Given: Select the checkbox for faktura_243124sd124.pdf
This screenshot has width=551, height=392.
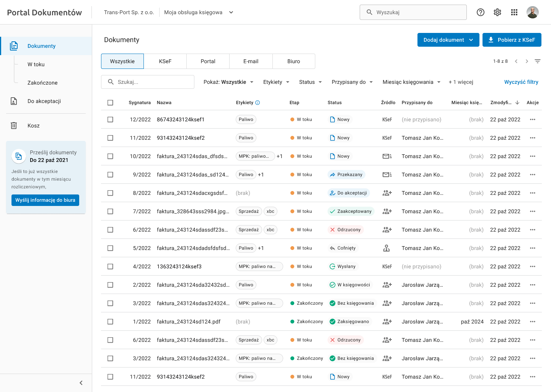Looking at the screenshot, I should pos(110,322).
